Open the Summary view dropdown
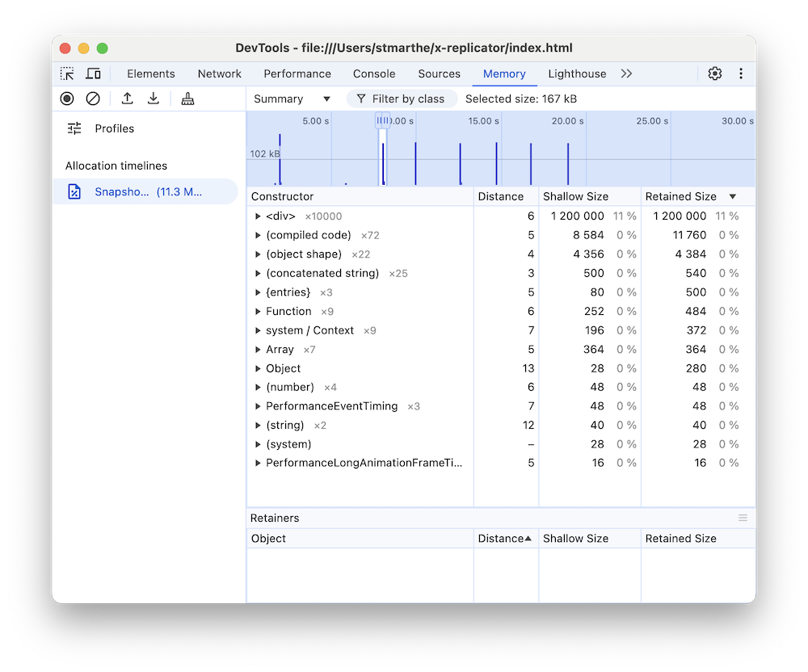 click(291, 99)
